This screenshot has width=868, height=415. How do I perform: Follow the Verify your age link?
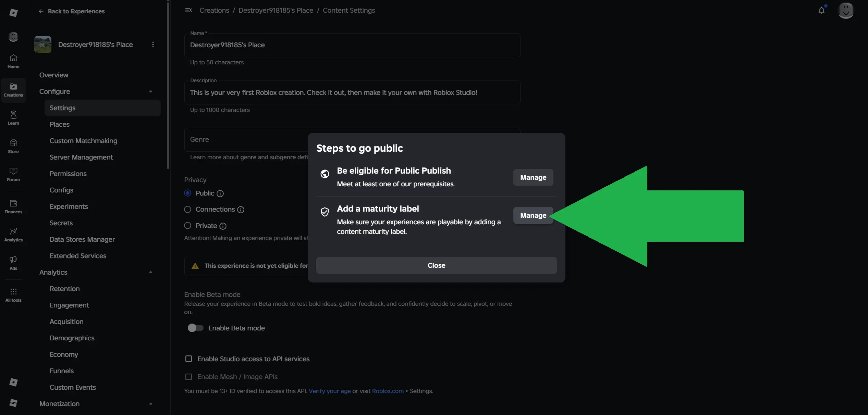click(330, 391)
